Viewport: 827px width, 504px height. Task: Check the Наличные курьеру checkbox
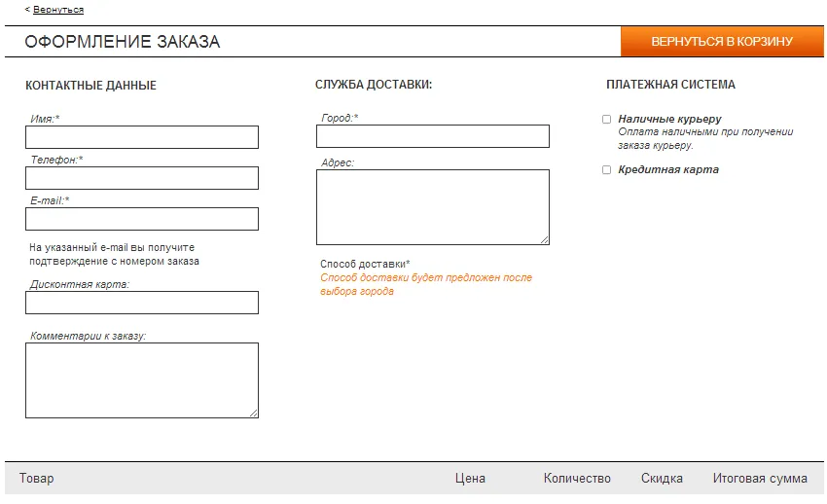point(606,119)
